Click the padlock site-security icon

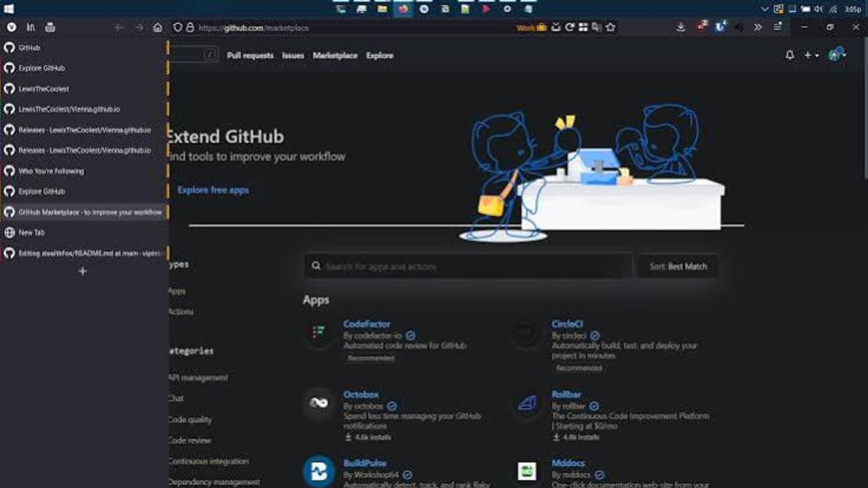coord(190,27)
